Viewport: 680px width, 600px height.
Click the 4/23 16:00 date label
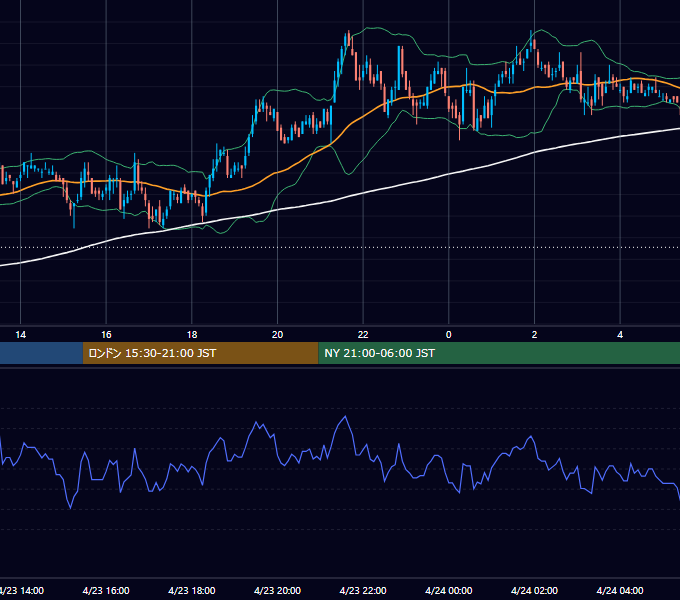point(106,590)
